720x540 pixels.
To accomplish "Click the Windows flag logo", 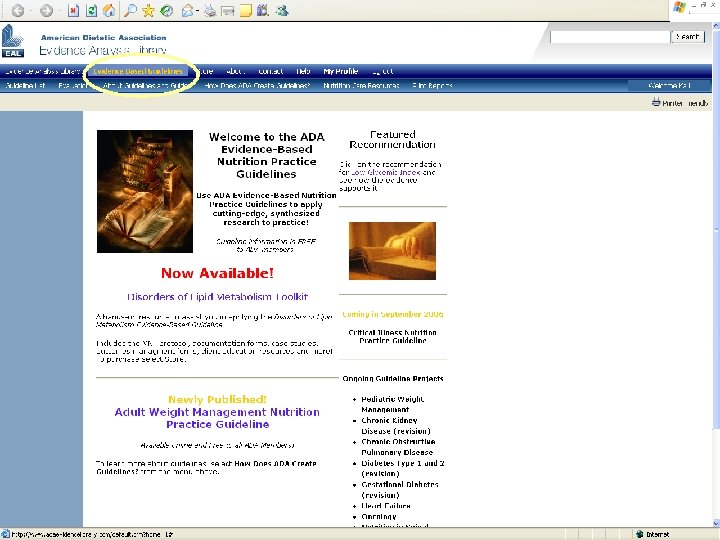I will 679,7.
